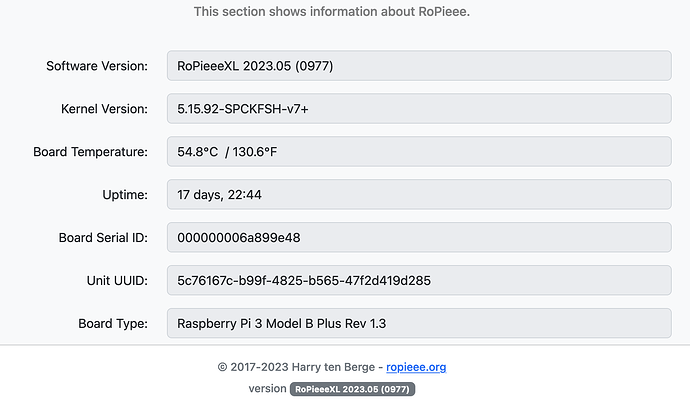The width and height of the screenshot is (690, 407).
Task: Click the Kernel Version label
Action: point(104,109)
